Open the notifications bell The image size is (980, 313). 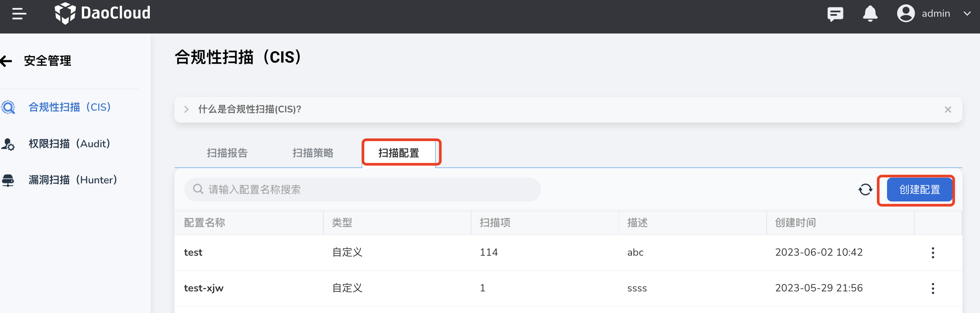(870, 14)
